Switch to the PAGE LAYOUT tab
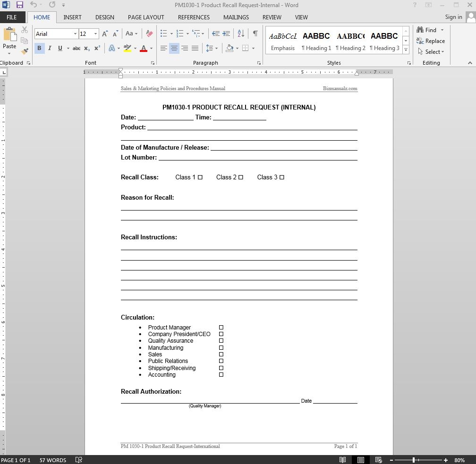The width and height of the screenshot is (476, 464). click(x=146, y=17)
